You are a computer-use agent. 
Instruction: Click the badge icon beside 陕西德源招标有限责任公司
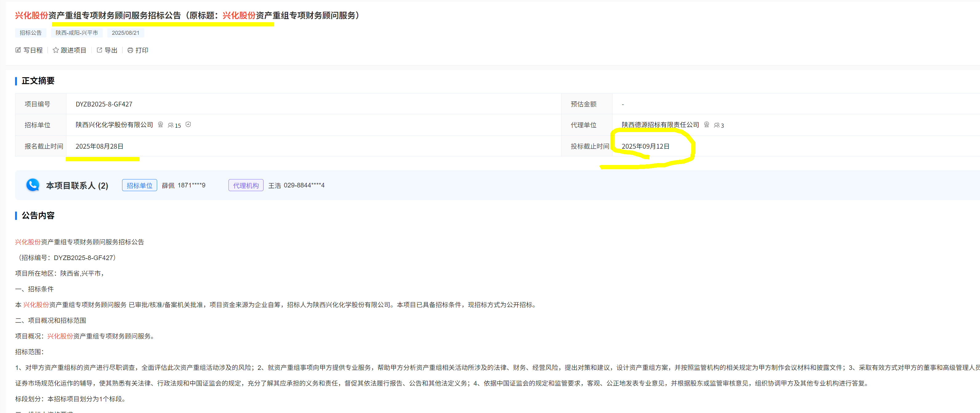[x=706, y=124]
